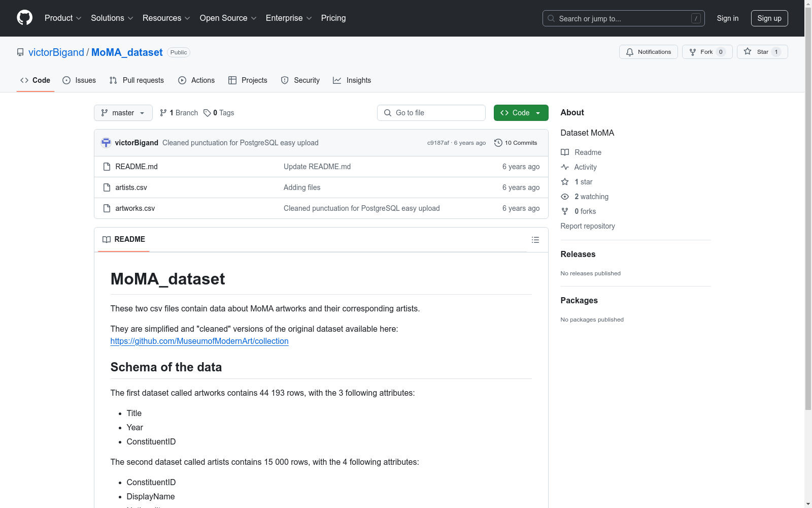Click the Sign up button
Screen dimensions: 812x508
pyautogui.click(x=769, y=18)
